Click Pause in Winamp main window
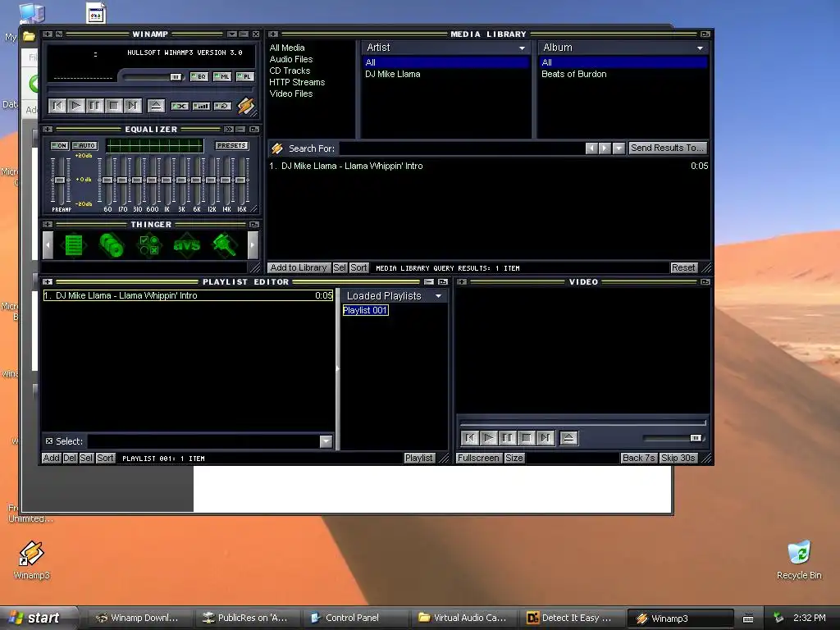Image resolution: width=840 pixels, height=630 pixels. pos(95,106)
